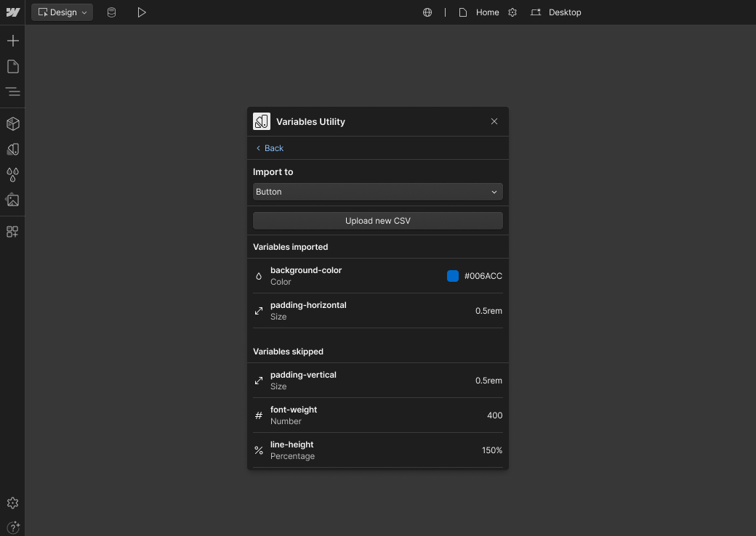Open the Variables panel in sidebar
The width and height of the screenshot is (756, 536).
pos(13,150)
